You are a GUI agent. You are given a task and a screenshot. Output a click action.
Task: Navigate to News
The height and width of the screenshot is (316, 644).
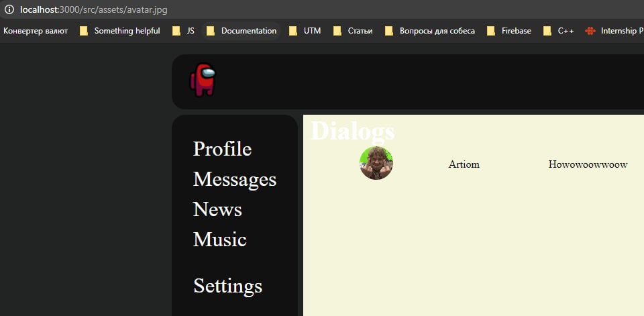(x=217, y=209)
